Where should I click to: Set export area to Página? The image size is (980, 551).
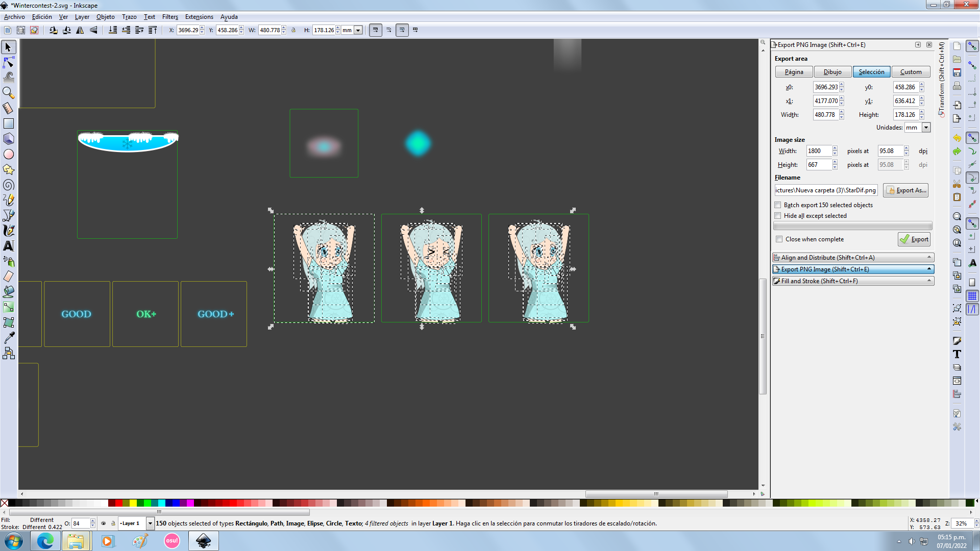click(x=794, y=72)
